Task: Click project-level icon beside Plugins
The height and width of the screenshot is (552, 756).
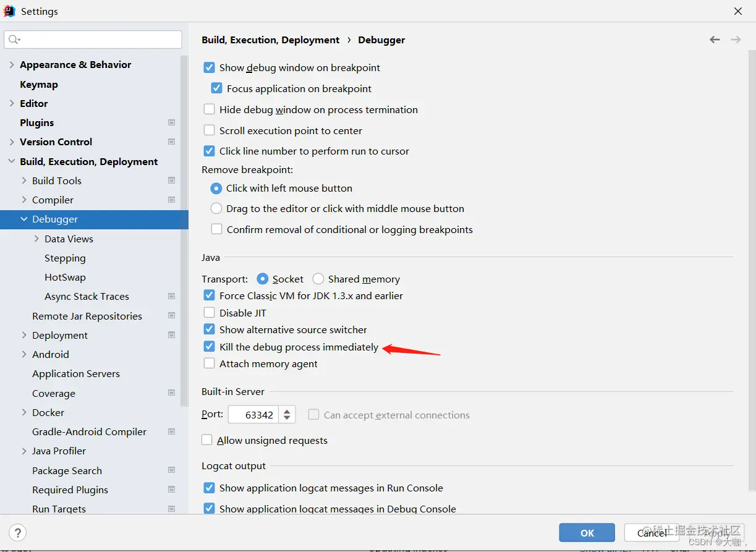Action: tap(172, 122)
